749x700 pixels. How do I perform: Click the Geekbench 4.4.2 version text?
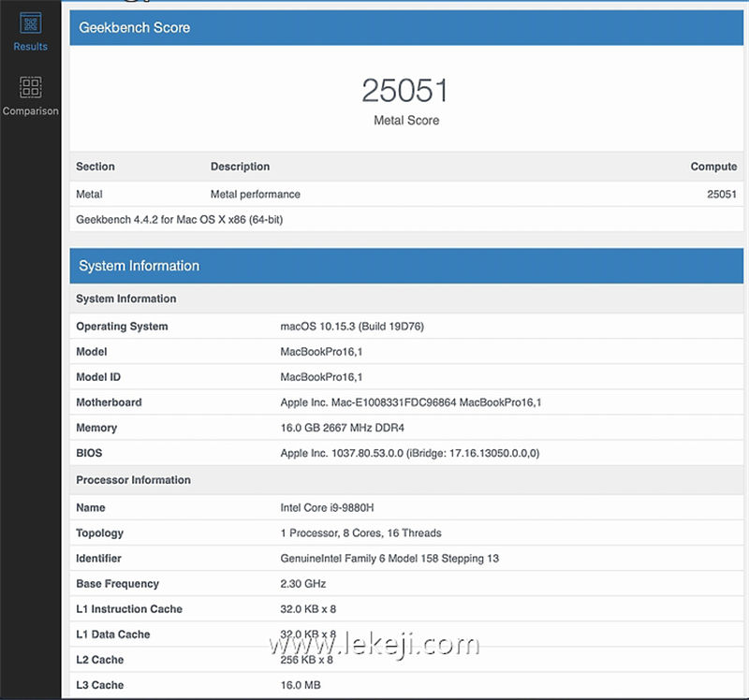(179, 220)
